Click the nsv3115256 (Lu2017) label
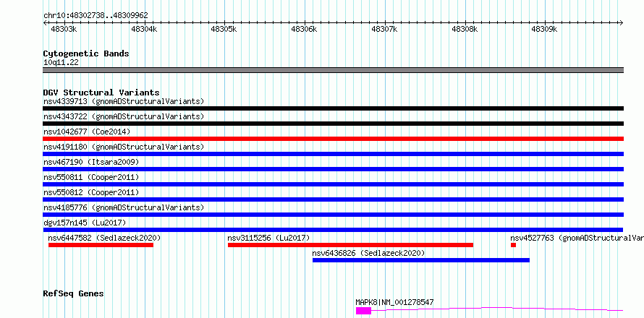The image size is (644, 318). click(268, 238)
